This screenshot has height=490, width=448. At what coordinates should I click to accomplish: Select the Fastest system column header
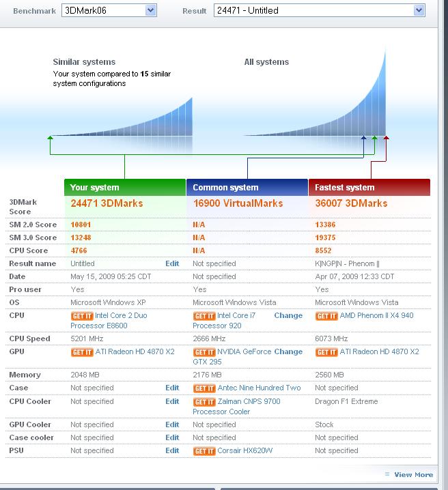[369, 187]
